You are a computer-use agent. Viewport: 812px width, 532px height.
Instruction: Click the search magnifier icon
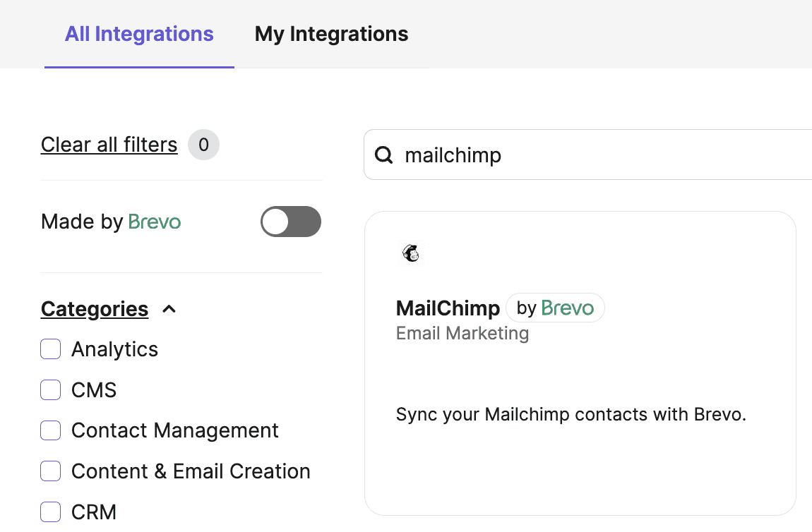[x=383, y=155]
